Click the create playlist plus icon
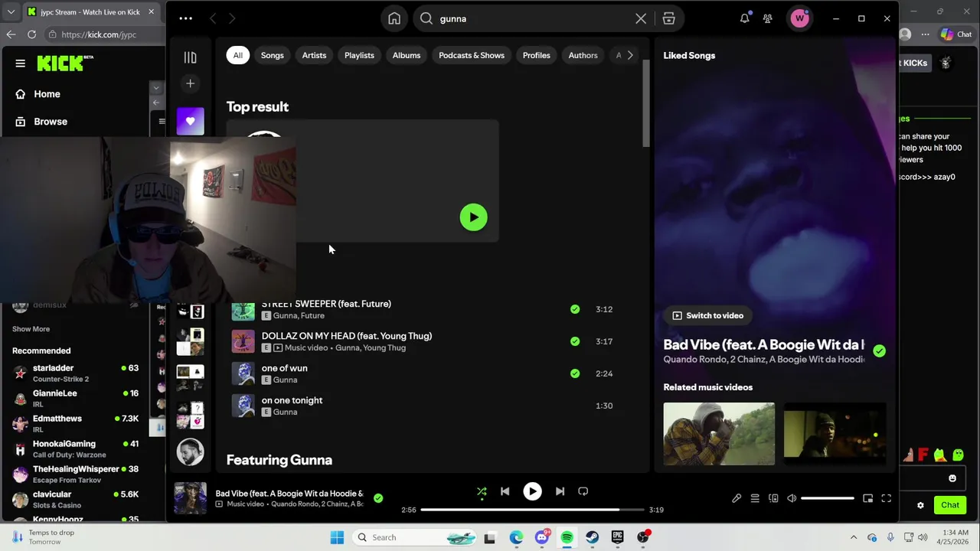 click(x=190, y=83)
